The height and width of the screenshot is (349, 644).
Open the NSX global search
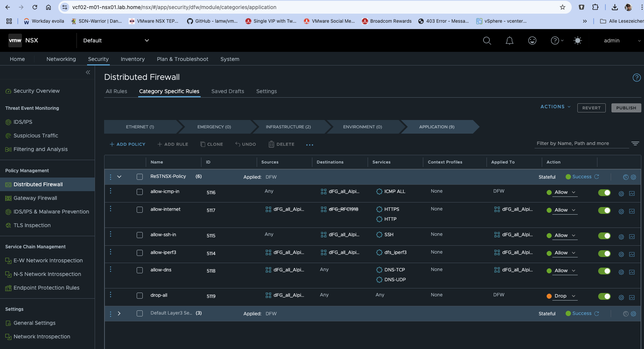487,41
